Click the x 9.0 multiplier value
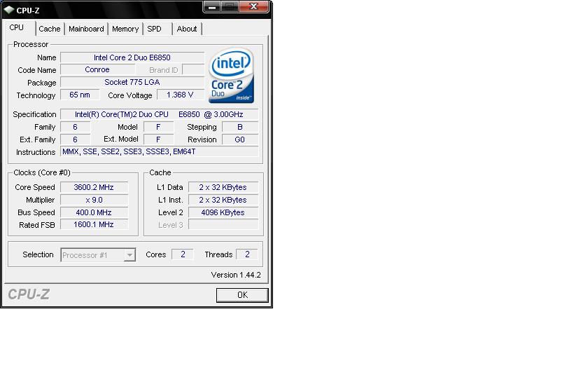 (x=94, y=200)
